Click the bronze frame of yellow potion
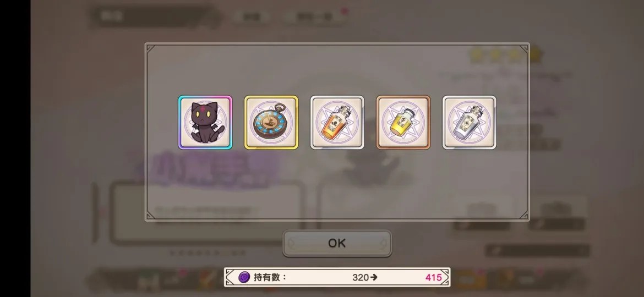Screen dimensions: 644x297 403,97
